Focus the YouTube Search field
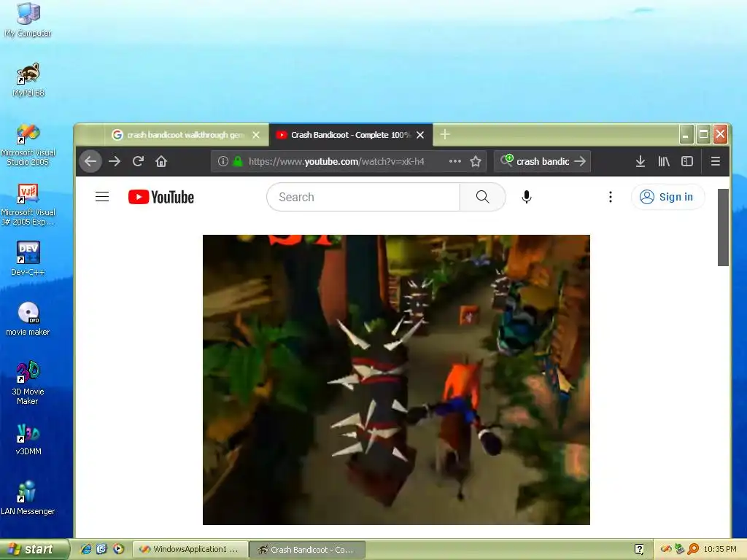 click(x=363, y=197)
